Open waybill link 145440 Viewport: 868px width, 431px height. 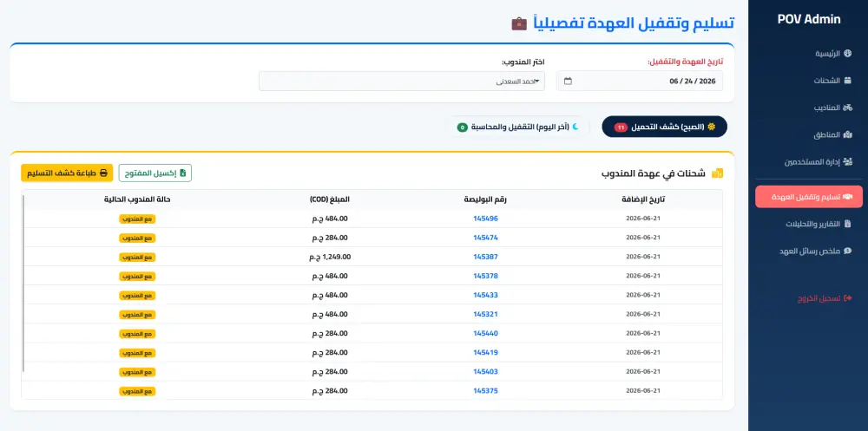[x=485, y=333]
